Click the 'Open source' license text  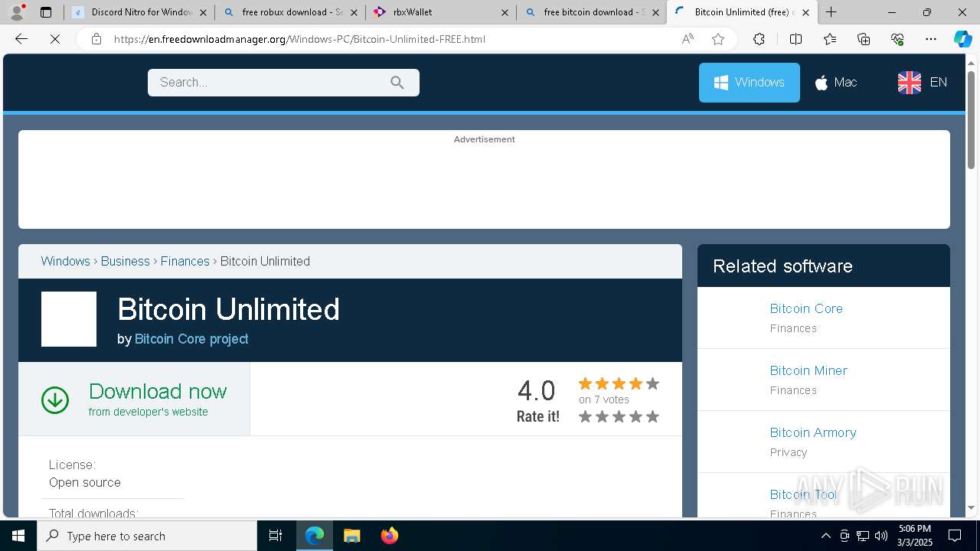(x=85, y=482)
